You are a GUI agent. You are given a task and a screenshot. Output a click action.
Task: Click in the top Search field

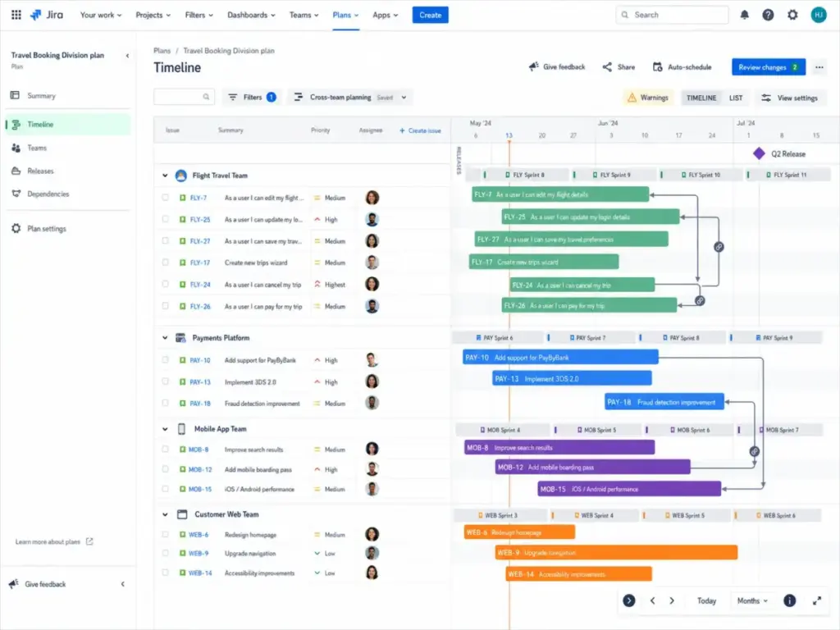(672, 15)
